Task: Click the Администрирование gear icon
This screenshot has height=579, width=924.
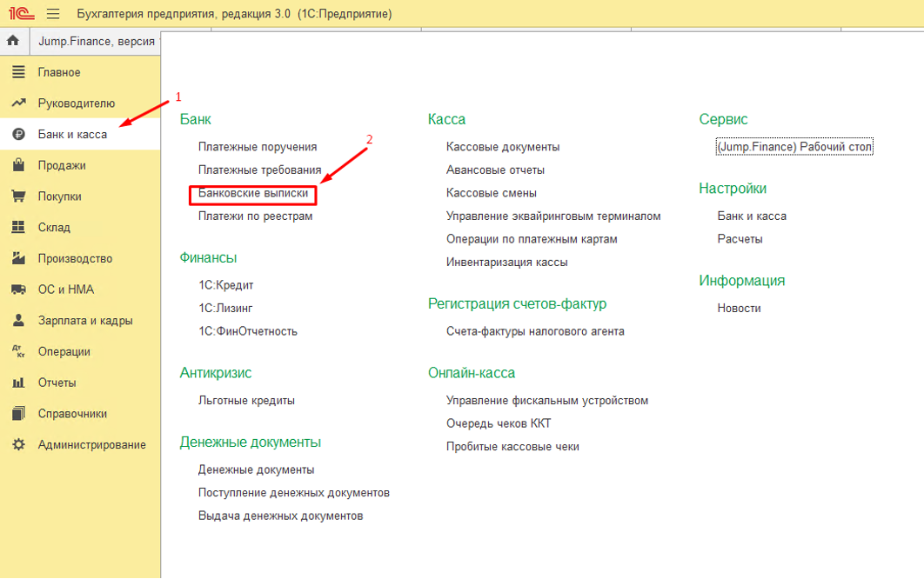Action: 18,445
